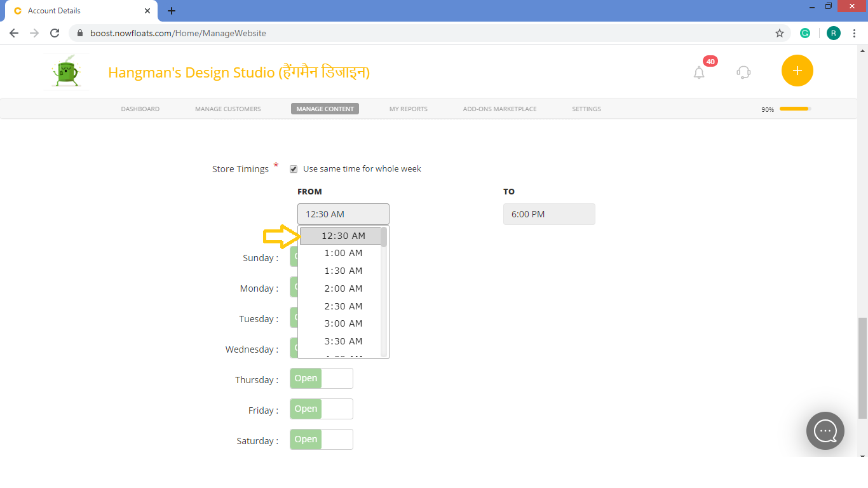Click the Grammarly extension icon
The height and width of the screenshot is (488, 868).
coord(805,32)
